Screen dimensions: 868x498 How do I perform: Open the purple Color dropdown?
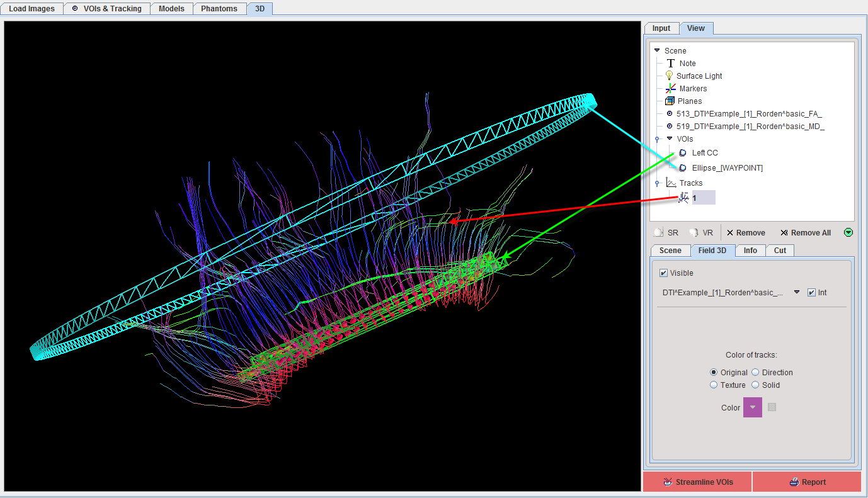coord(753,407)
